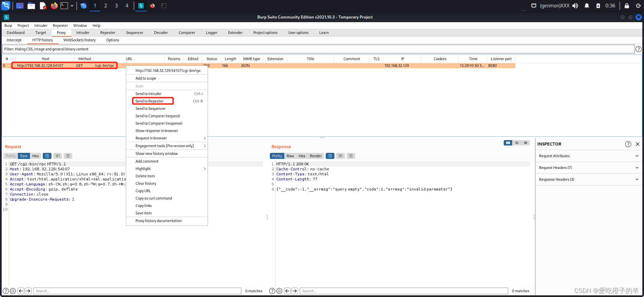Switch Request view to Pretty
Image resolution: width=644 pixels, height=297 pixels.
click(10, 156)
